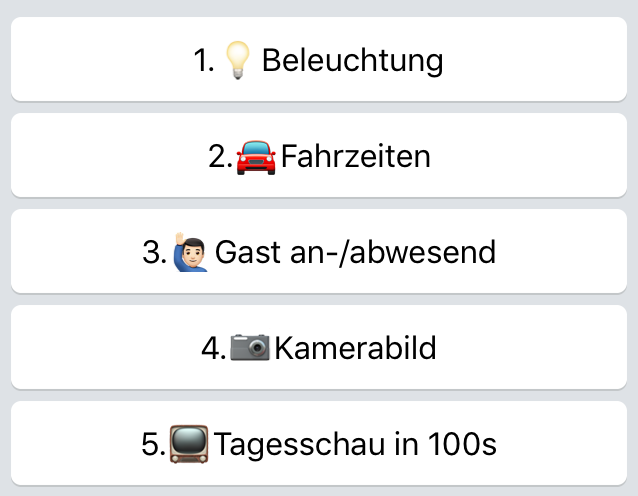Open the Beleuchtung menu entry
This screenshot has width=638, height=496.
tap(319, 59)
